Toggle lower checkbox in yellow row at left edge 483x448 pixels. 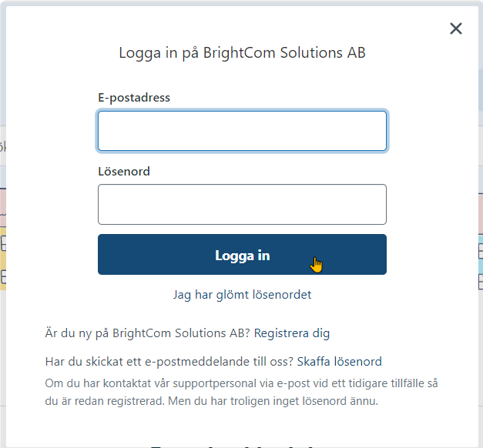point(2,276)
